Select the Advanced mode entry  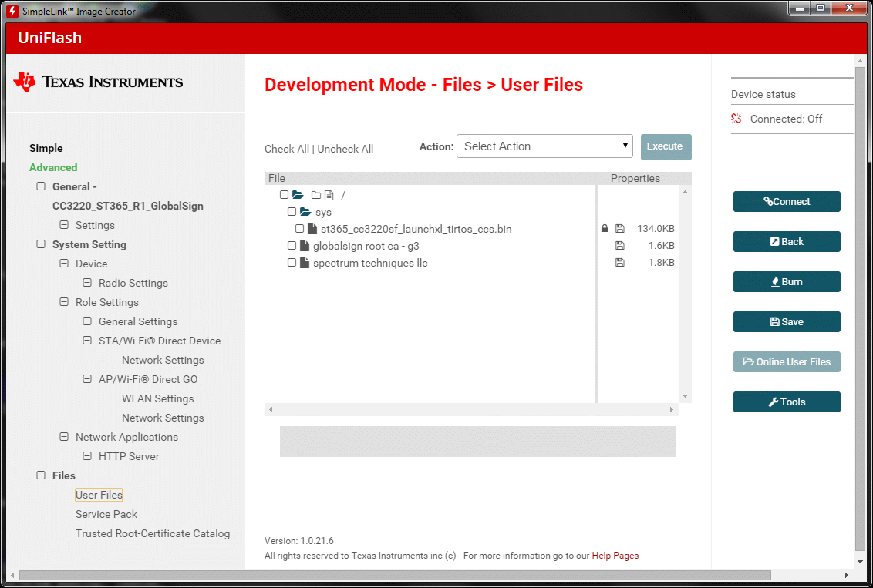pos(53,167)
